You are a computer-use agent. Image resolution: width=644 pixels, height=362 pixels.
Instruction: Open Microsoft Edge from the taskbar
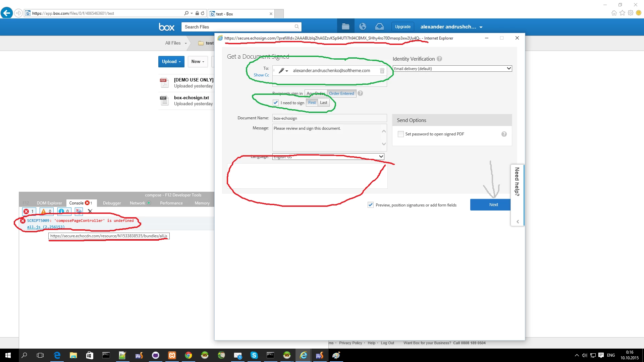(x=57, y=355)
